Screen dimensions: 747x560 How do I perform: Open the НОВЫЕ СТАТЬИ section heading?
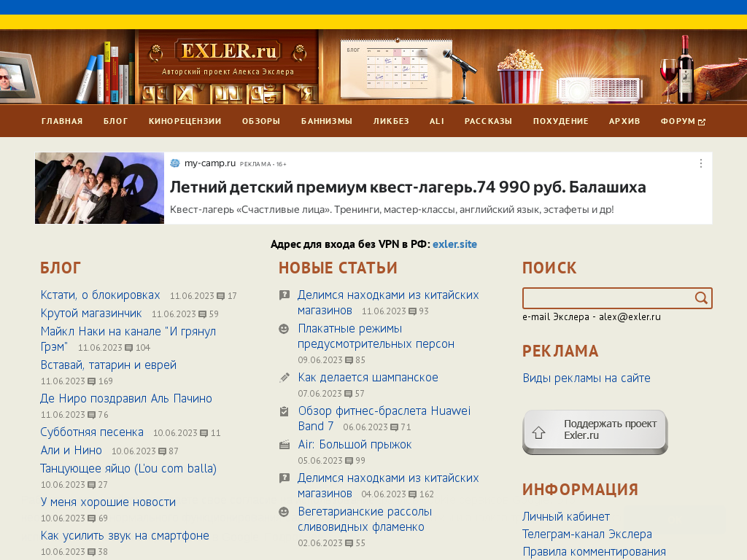[x=338, y=268]
